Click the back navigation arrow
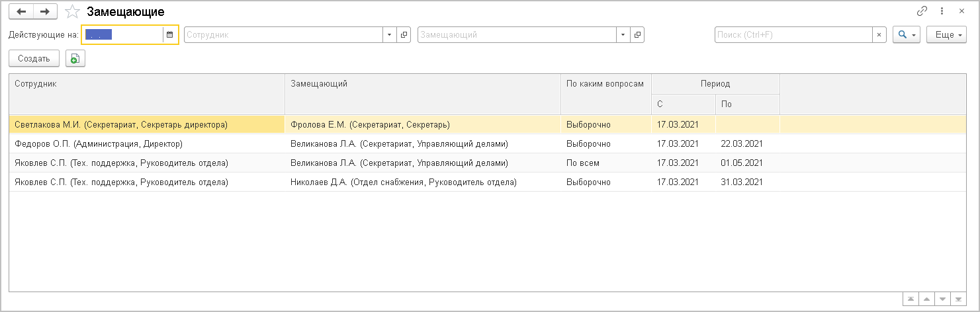The width and height of the screenshot is (980, 312). click(x=21, y=11)
